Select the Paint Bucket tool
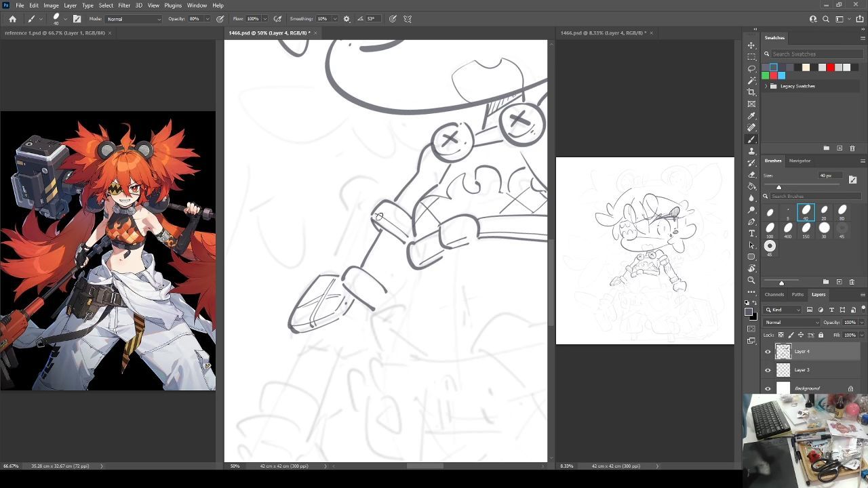Viewport: 868px width, 488px height. pos(751,186)
